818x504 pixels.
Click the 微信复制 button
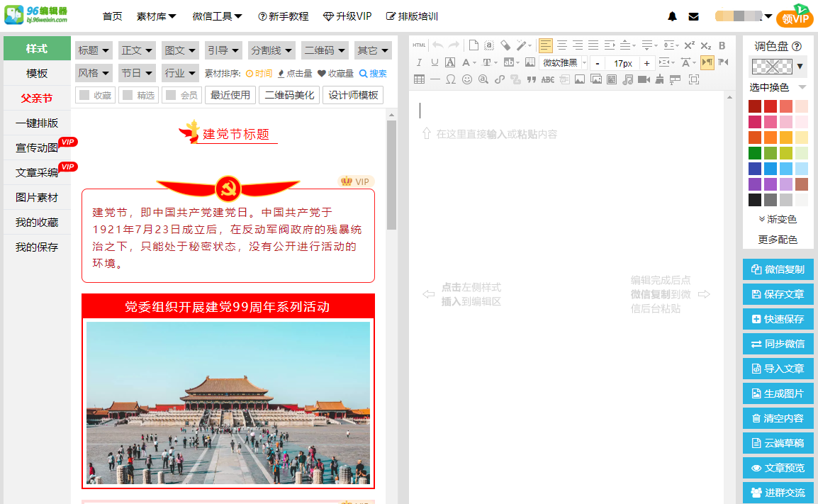(x=778, y=269)
